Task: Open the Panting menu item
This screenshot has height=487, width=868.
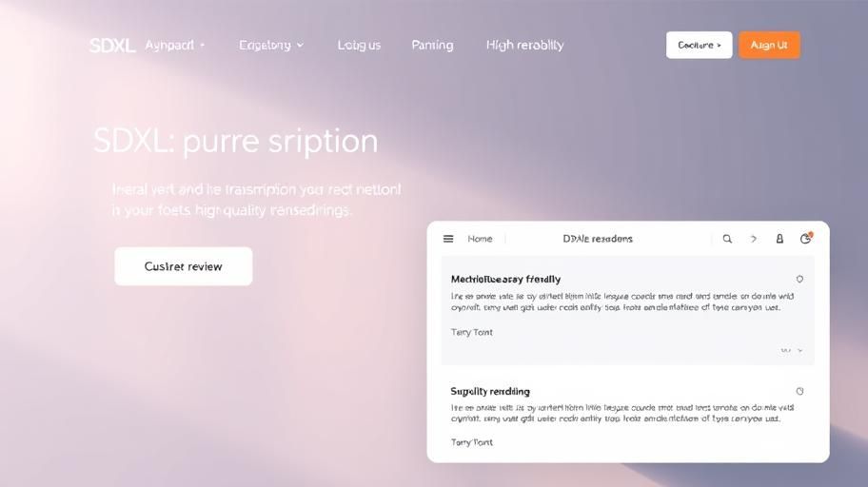Action: tap(432, 45)
